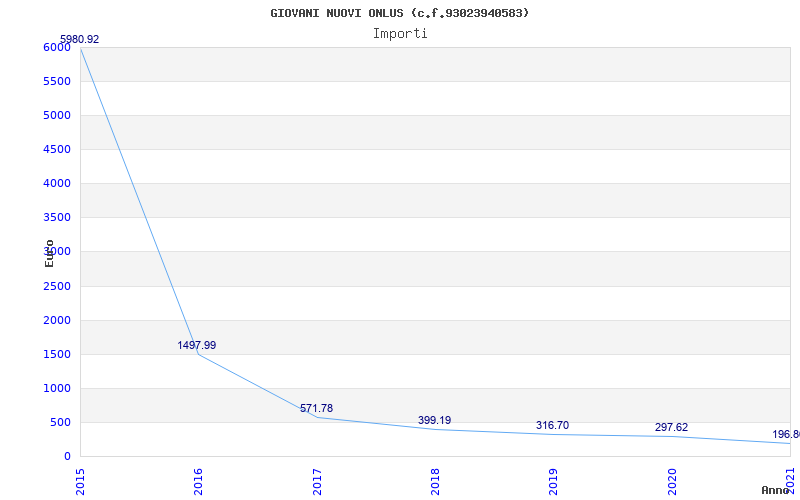Click the 2020 x-axis year label
The image size is (800, 500).
671,482
